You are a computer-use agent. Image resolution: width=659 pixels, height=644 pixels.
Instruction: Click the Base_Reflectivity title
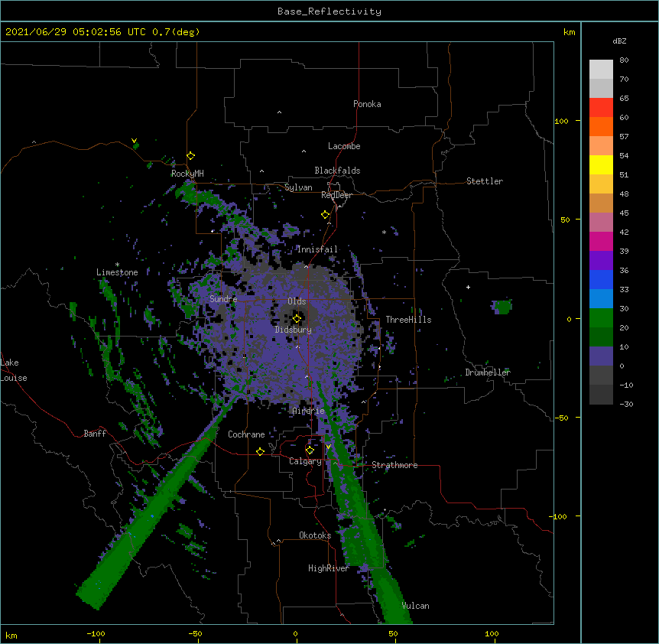(329, 11)
